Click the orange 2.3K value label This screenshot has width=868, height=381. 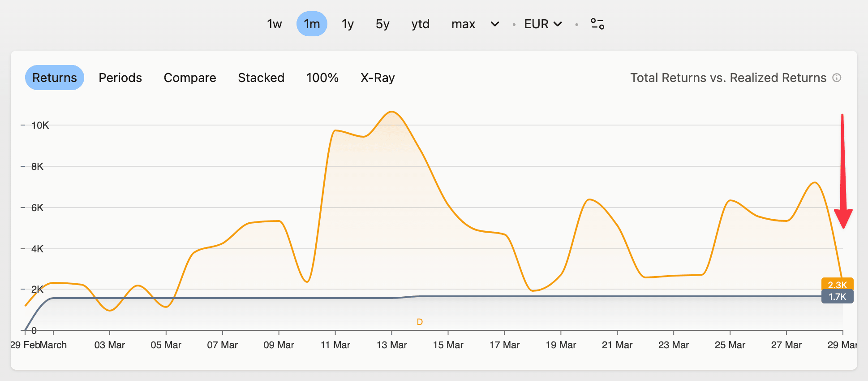tap(837, 285)
